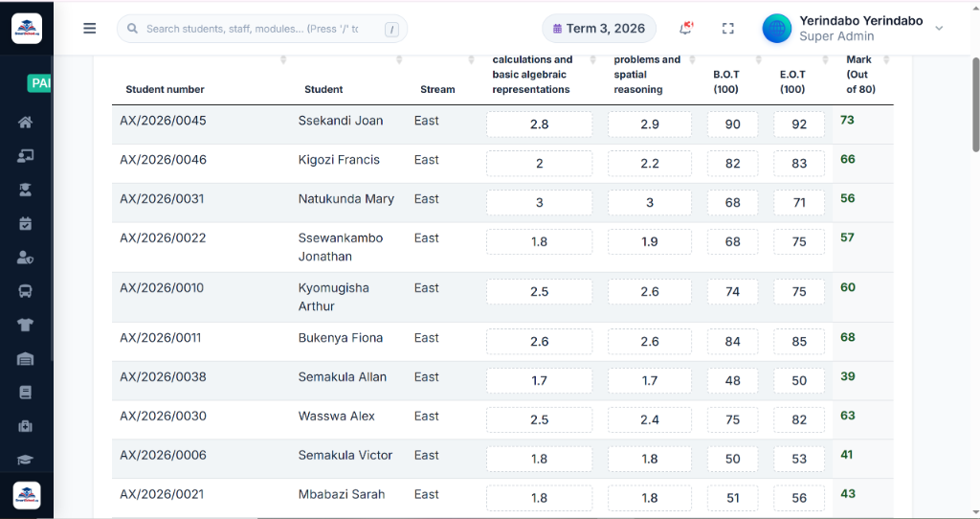Viewport: 980px width, 519px height.
Task: Edit Wasswa Alex's spatial reasoning score 2.4
Action: [x=650, y=420]
